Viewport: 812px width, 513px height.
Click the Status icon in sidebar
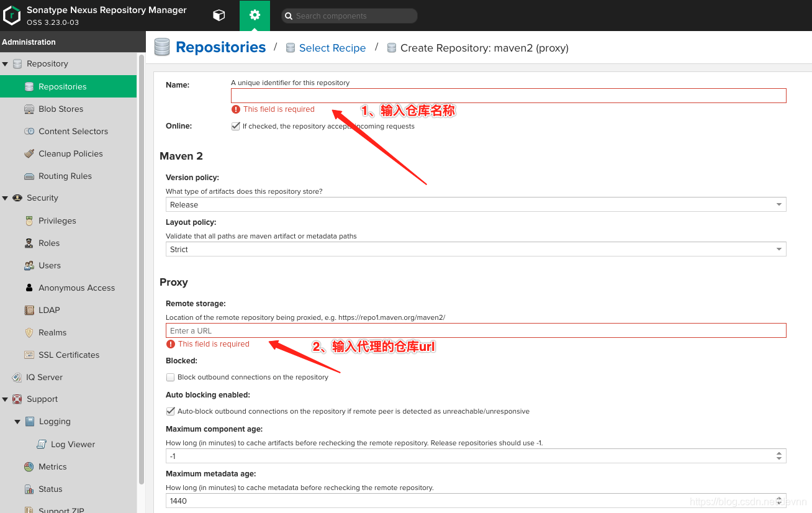click(29, 489)
